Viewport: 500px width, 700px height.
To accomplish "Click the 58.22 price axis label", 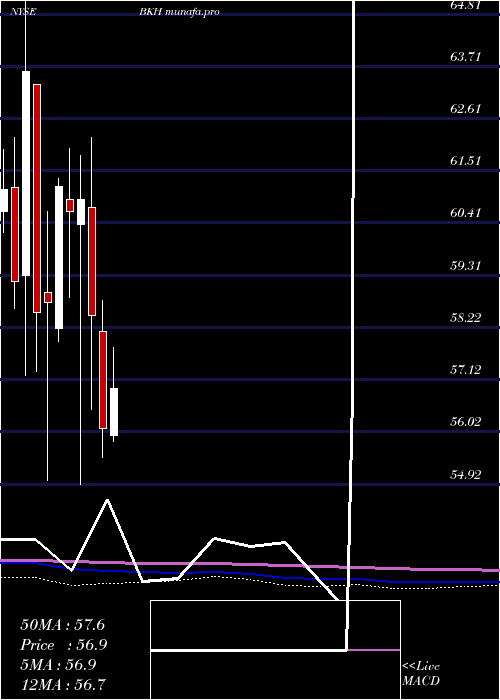I will (466, 317).
